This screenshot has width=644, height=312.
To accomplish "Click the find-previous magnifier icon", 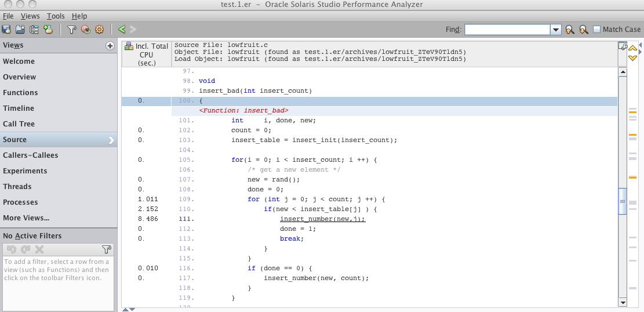I will coord(569,30).
